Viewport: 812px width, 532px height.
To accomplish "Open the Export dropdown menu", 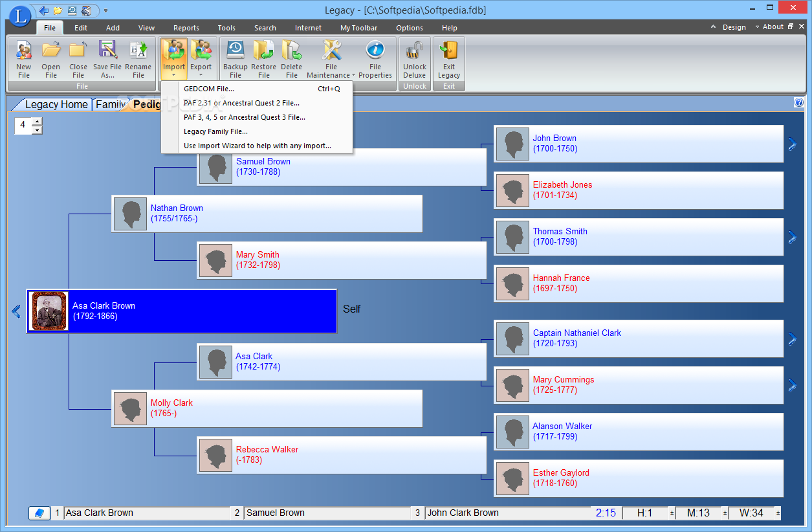I will (x=201, y=58).
